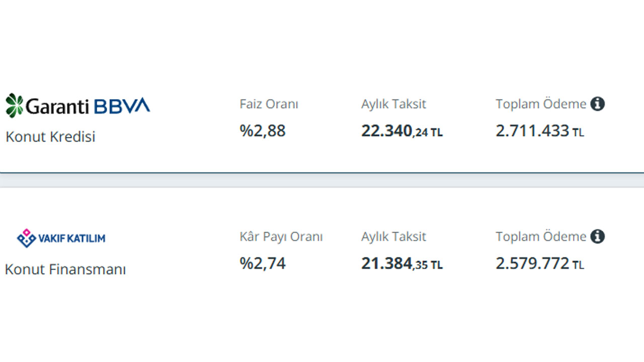Click Garanti's Aylık Taksit label

point(393,104)
